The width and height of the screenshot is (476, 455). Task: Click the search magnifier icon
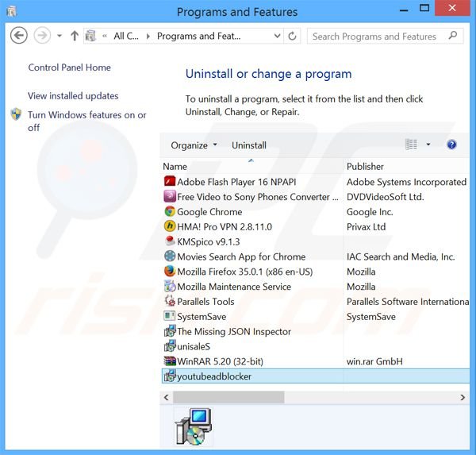pos(453,36)
